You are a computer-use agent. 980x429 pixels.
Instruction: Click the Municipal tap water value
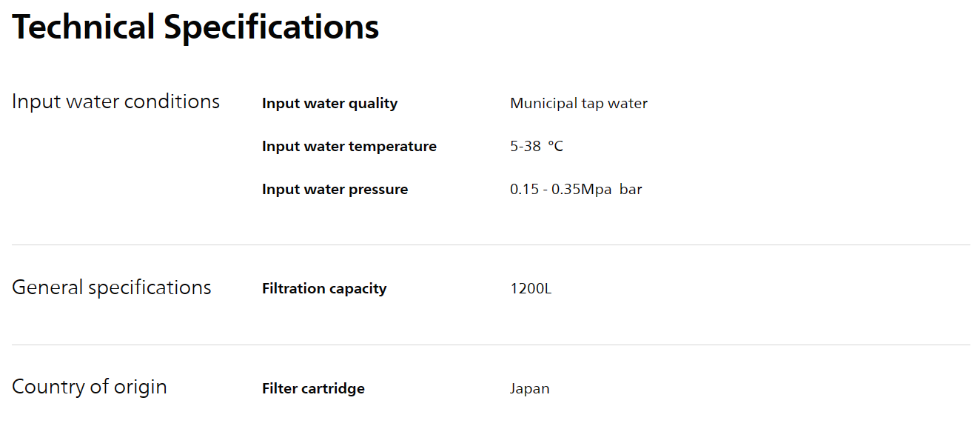[x=579, y=104]
